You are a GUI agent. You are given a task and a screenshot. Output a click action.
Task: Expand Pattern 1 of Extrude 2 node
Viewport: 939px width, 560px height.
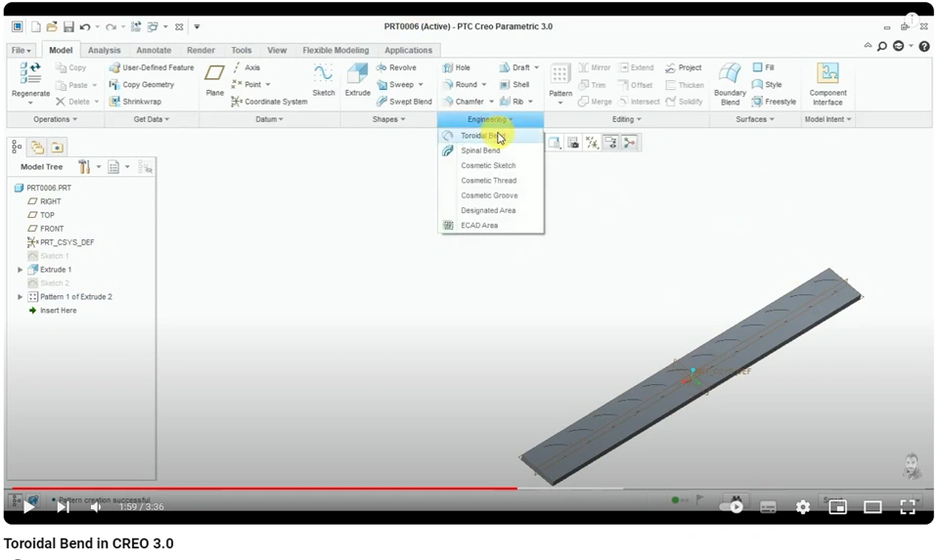point(20,297)
